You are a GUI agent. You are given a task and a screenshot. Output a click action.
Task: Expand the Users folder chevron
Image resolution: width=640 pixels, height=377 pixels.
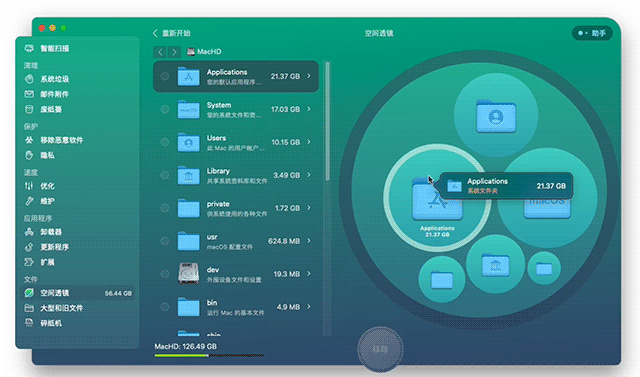[x=309, y=142]
